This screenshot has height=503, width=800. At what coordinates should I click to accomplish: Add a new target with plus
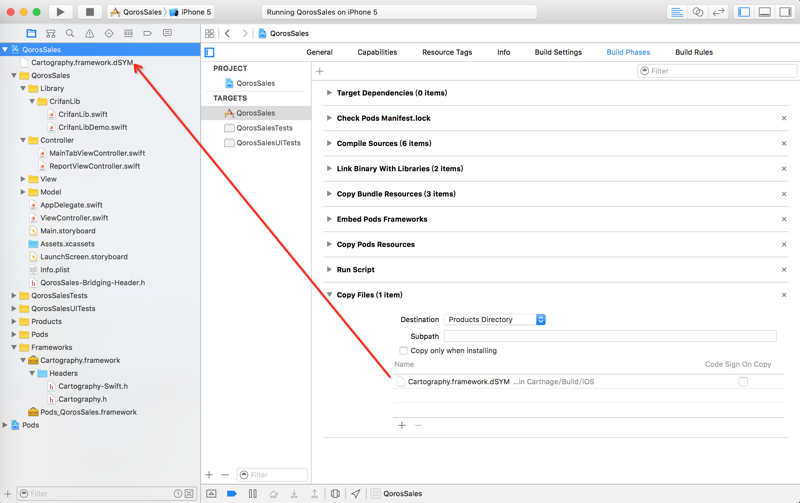point(209,475)
